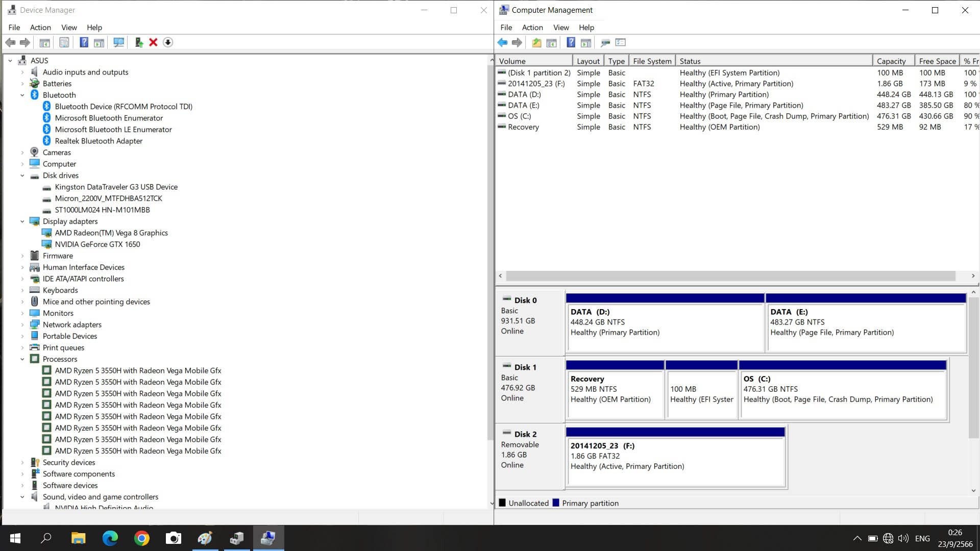The image size is (980, 551).
Task: Click horizontal scrollbar right arrow in volume list
Action: click(x=973, y=276)
